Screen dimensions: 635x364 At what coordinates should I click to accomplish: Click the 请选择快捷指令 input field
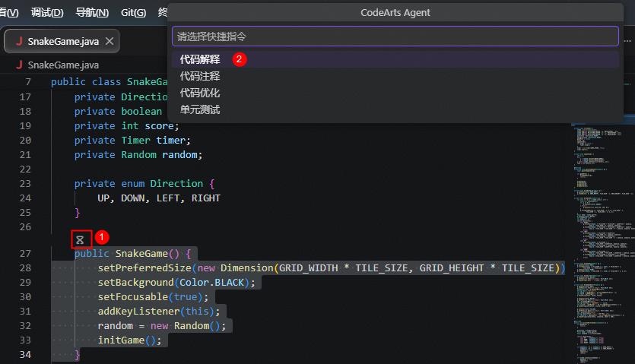tap(395, 36)
